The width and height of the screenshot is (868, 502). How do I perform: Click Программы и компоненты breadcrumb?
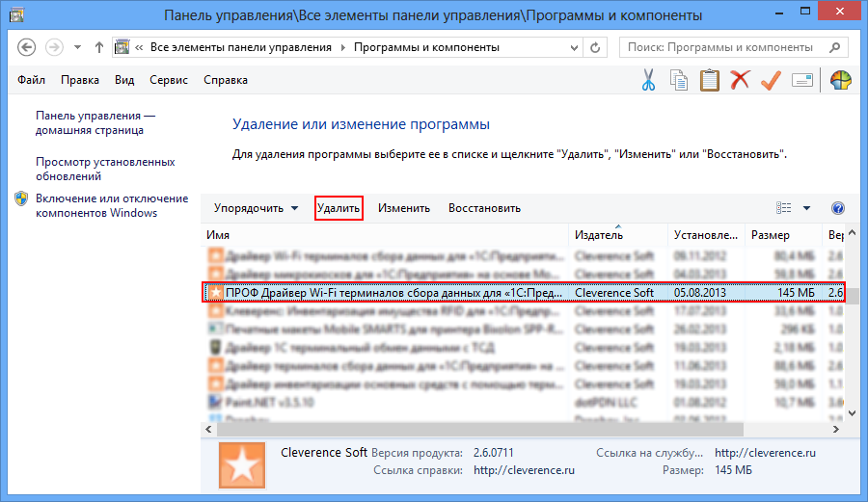[427, 47]
